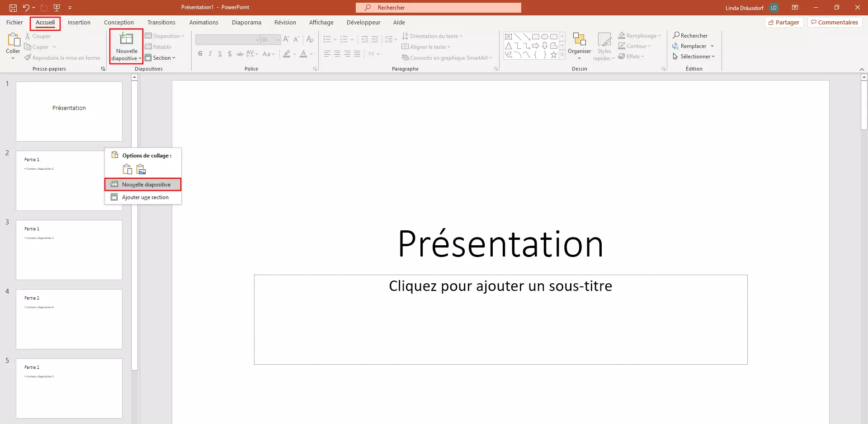
Task: Choose Nouvelle diapositive in context menu
Action: pyautogui.click(x=143, y=184)
